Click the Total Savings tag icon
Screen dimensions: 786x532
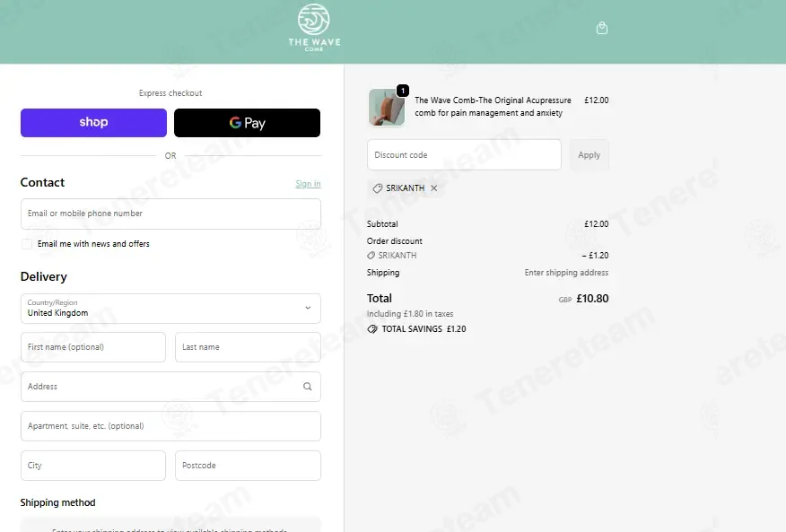372,329
